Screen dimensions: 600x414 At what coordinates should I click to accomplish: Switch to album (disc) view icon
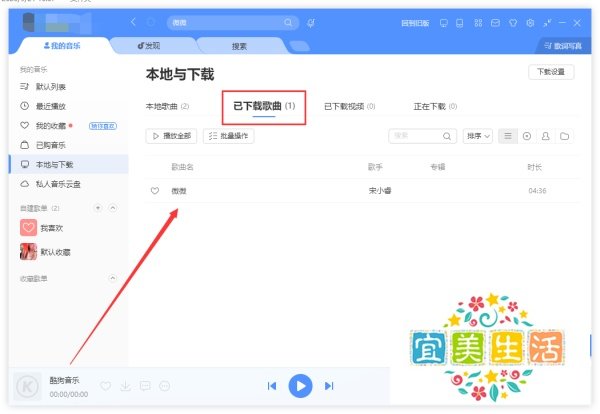[x=527, y=136]
